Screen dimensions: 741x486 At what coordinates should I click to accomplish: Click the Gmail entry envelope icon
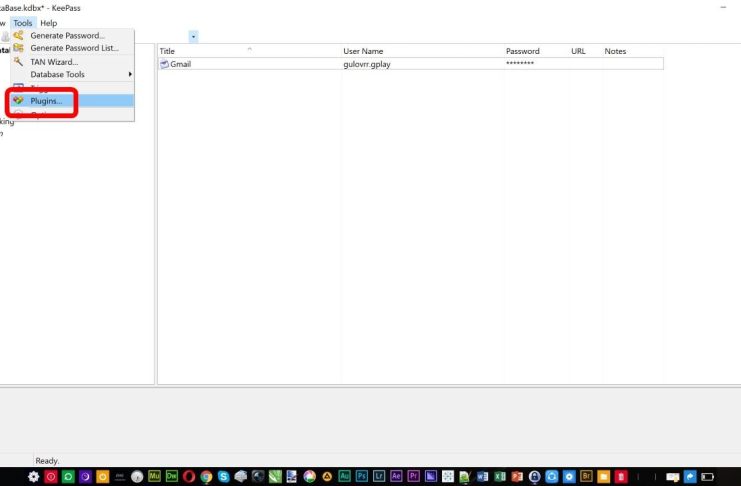point(164,64)
